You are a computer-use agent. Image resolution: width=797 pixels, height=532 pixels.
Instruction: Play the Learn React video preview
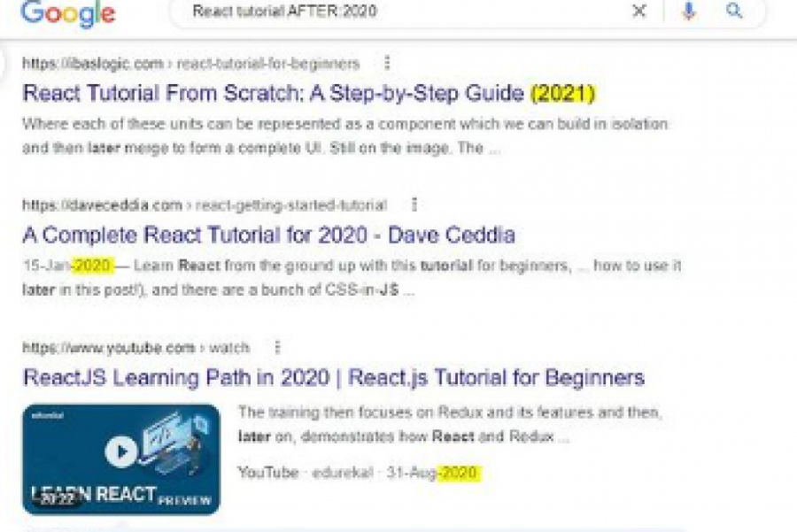pyautogui.click(x=120, y=452)
